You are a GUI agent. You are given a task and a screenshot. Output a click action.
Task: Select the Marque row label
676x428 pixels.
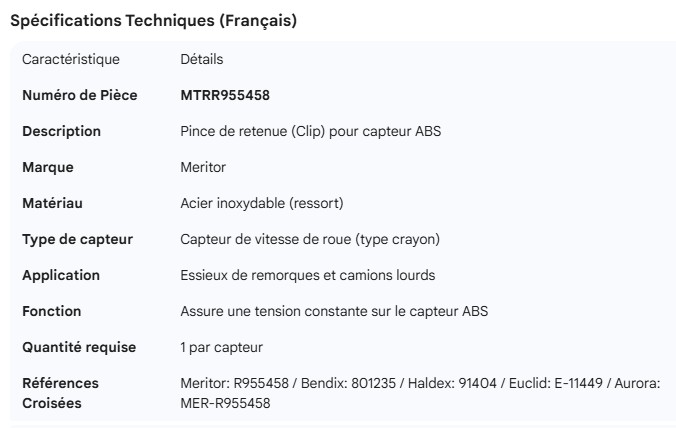(48, 168)
